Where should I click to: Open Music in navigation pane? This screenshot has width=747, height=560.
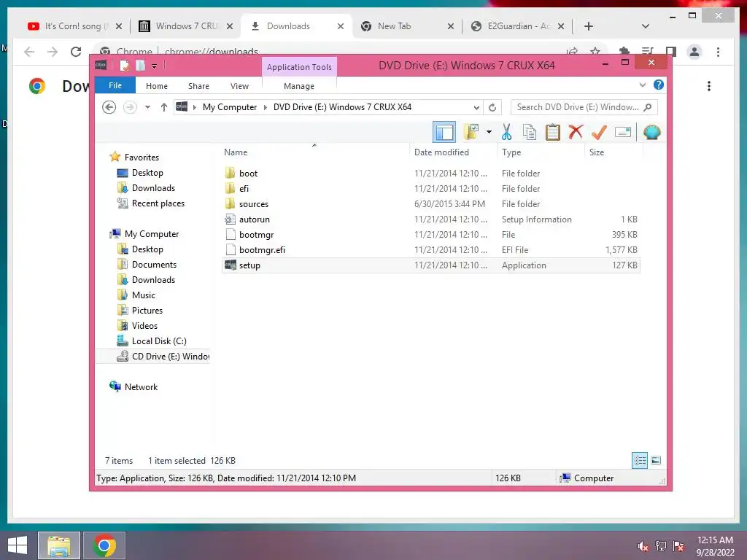click(144, 295)
